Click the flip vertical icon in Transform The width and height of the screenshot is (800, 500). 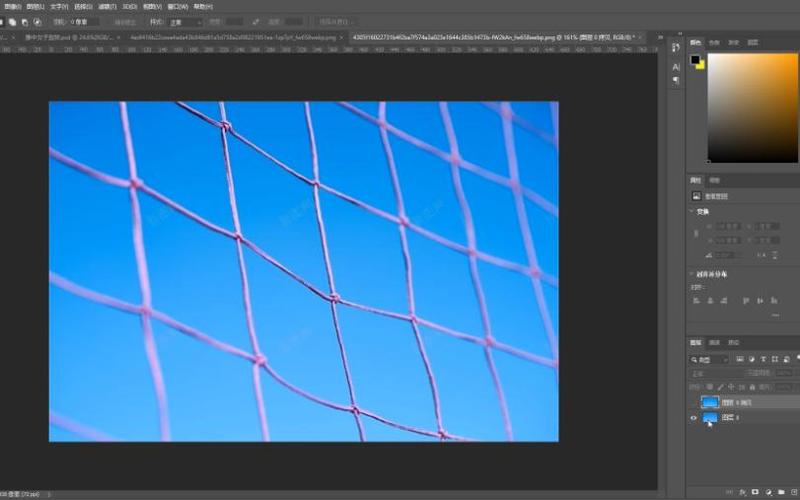coord(775,255)
